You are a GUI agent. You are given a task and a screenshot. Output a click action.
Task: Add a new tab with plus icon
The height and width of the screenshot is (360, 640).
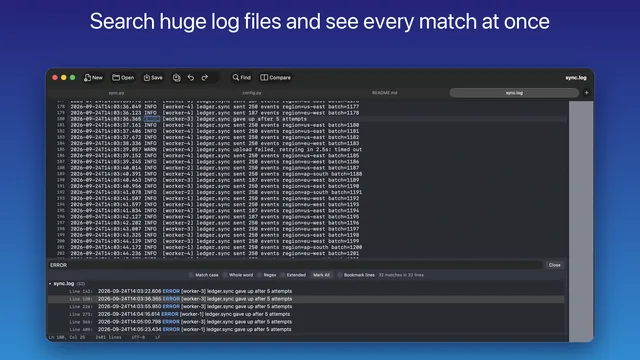click(x=587, y=93)
